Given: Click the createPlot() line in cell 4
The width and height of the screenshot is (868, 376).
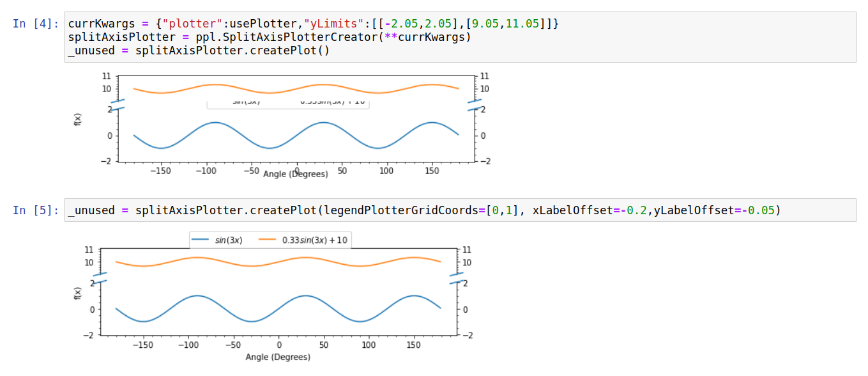Looking at the screenshot, I should 199,51.
